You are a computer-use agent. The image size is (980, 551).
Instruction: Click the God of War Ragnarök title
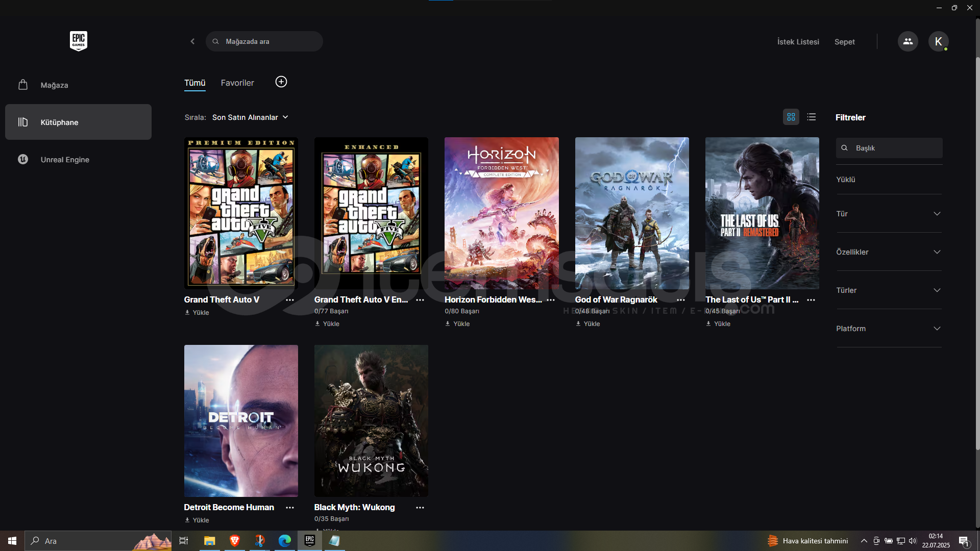(x=616, y=300)
